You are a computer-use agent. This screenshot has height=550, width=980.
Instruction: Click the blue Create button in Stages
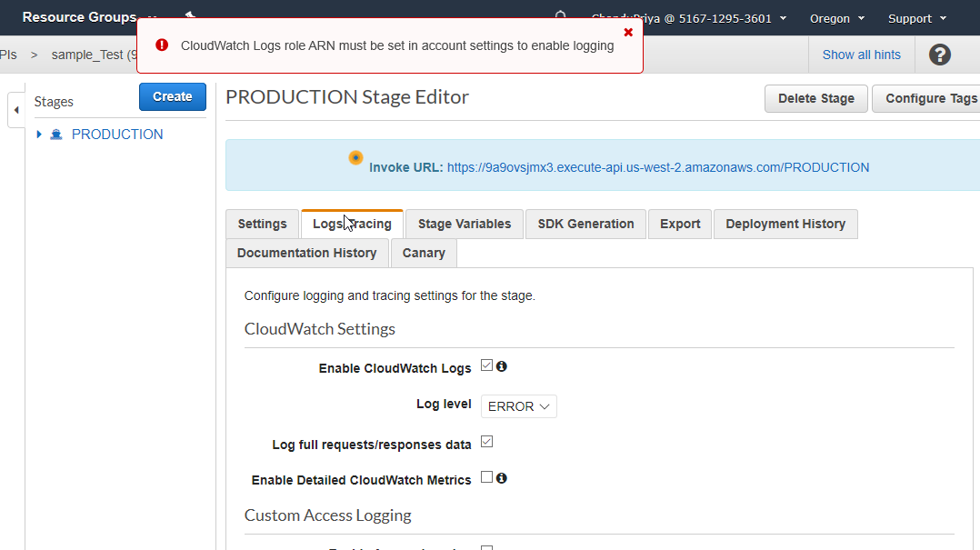coord(172,96)
